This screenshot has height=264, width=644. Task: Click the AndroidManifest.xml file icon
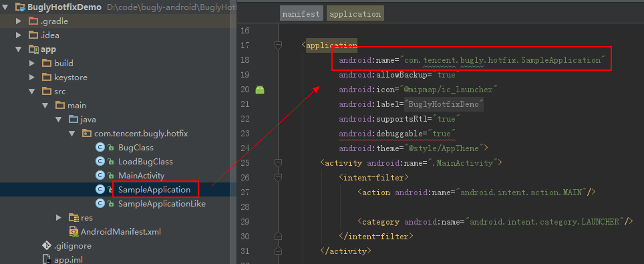[74, 231]
